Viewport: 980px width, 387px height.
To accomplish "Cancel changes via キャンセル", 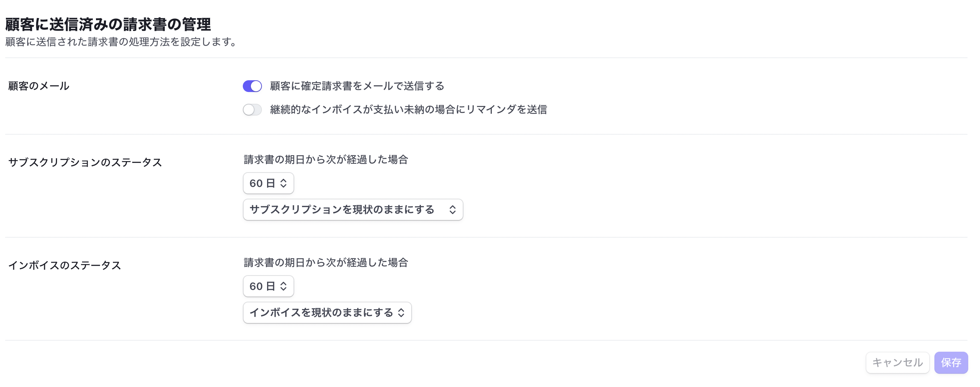I will pos(898,363).
